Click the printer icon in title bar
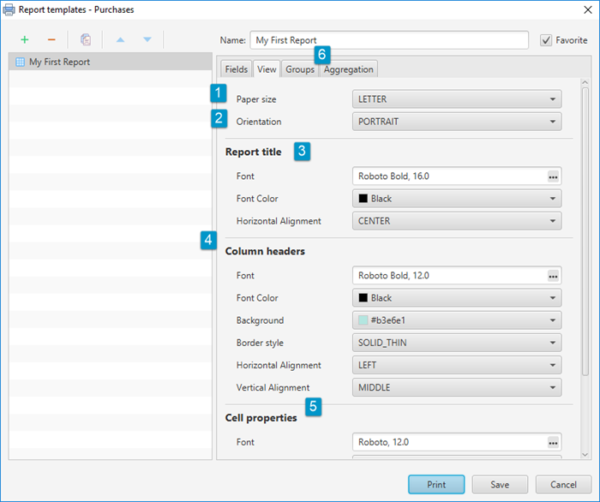Image resolution: width=600 pixels, height=502 pixels. coord(9,10)
